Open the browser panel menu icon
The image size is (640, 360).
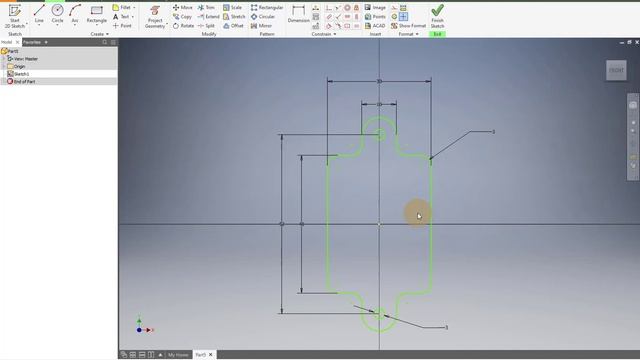113,42
